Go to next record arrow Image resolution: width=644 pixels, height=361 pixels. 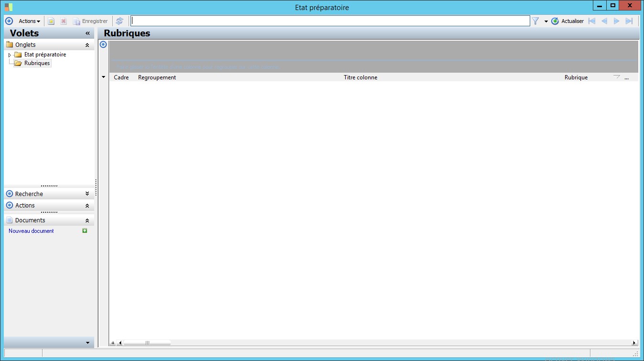pyautogui.click(x=617, y=21)
